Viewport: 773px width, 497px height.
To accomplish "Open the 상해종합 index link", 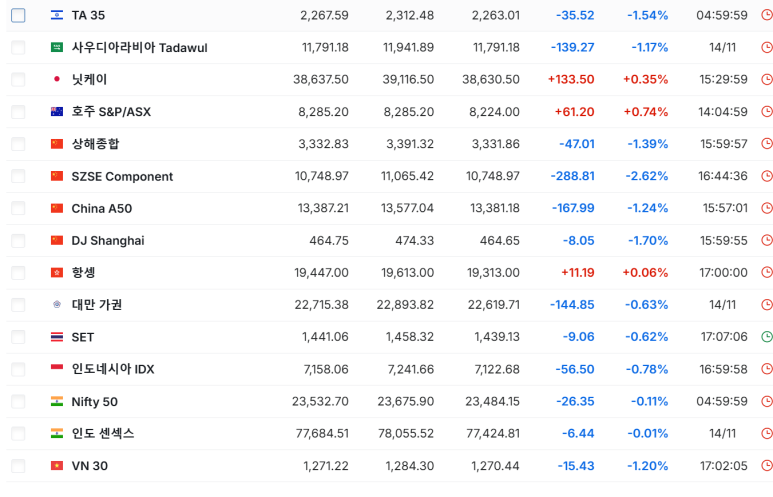I will [x=96, y=144].
